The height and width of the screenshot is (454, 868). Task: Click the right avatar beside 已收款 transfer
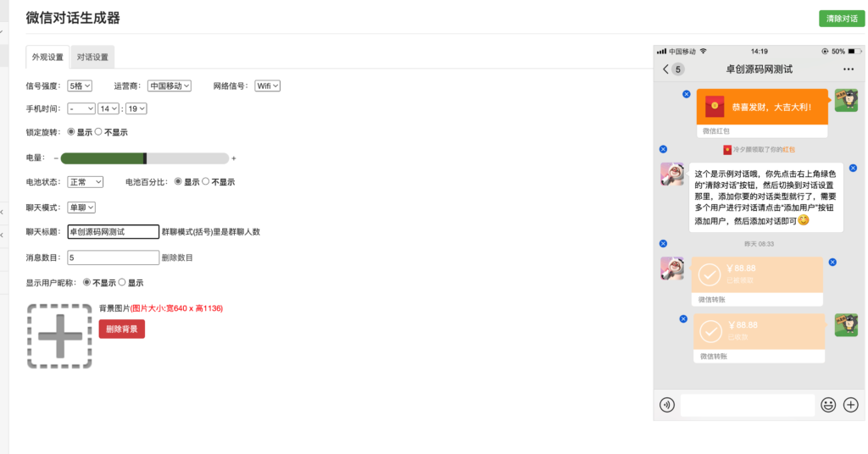click(x=847, y=325)
